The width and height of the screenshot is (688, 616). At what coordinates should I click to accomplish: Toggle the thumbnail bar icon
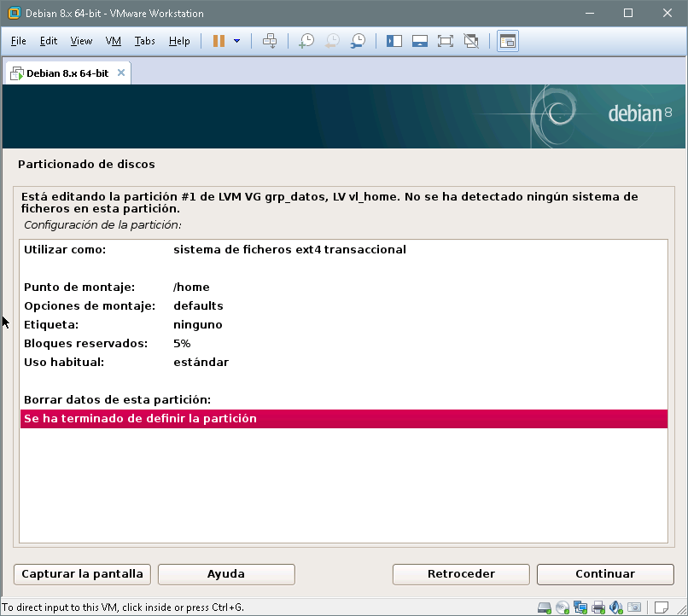coord(419,41)
